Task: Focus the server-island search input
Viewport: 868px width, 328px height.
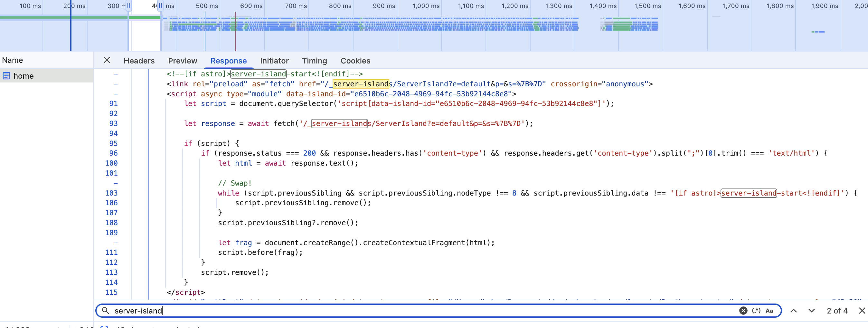Action: pos(404,311)
